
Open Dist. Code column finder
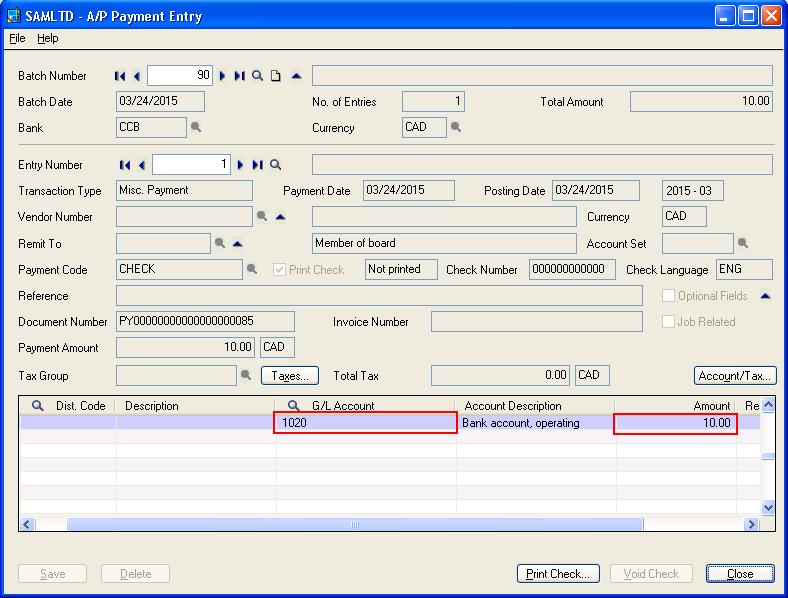click(37, 406)
